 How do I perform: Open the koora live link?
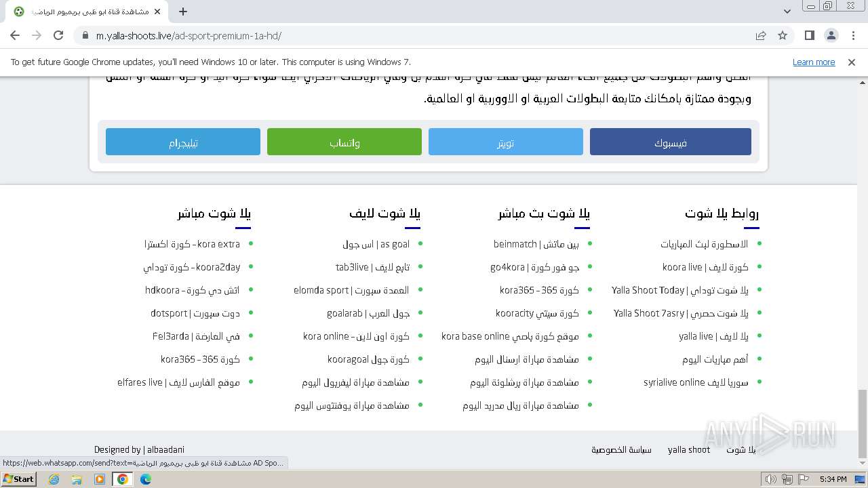(x=705, y=267)
